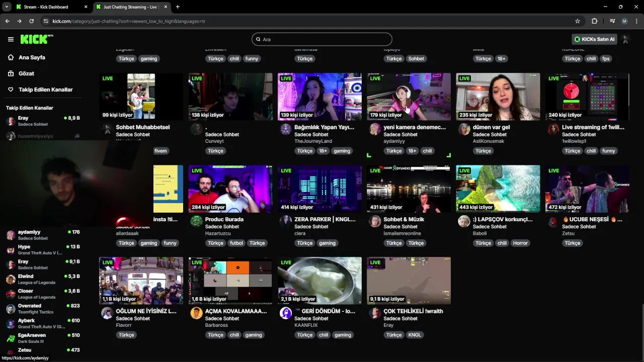Click 1willowisp1 channel avatar
644x362 pixels.
coord(553,129)
